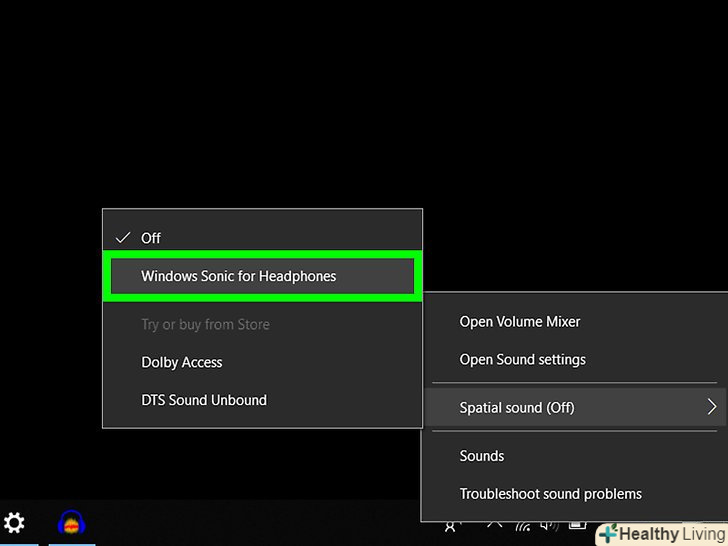The width and height of the screenshot is (728, 546).
Task: Click the speaker volume tray icon
Action: (550, 526)
